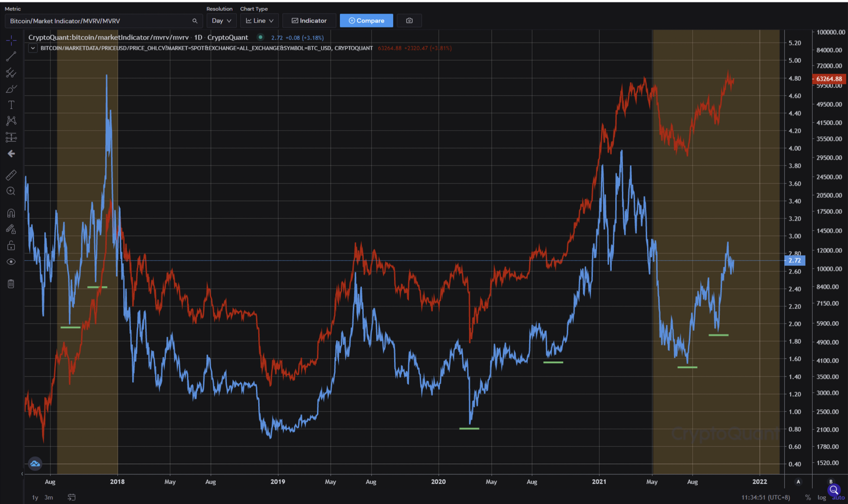Toggle lock all drawing tools

(x=11, y=245)
